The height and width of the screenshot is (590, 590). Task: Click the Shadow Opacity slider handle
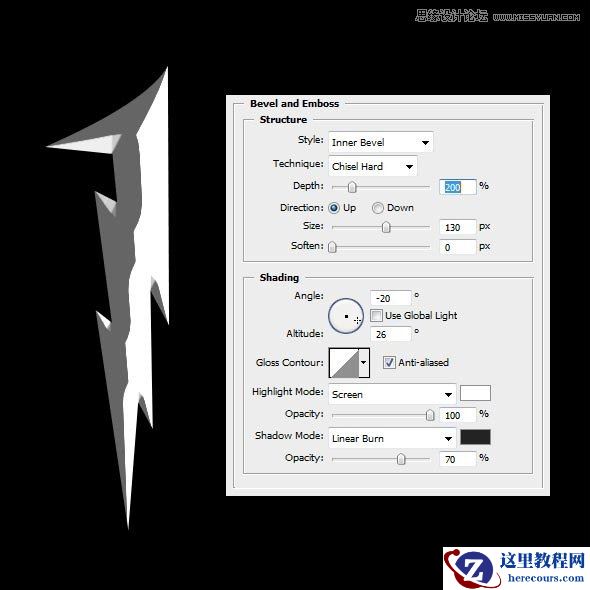pos(401,459)
